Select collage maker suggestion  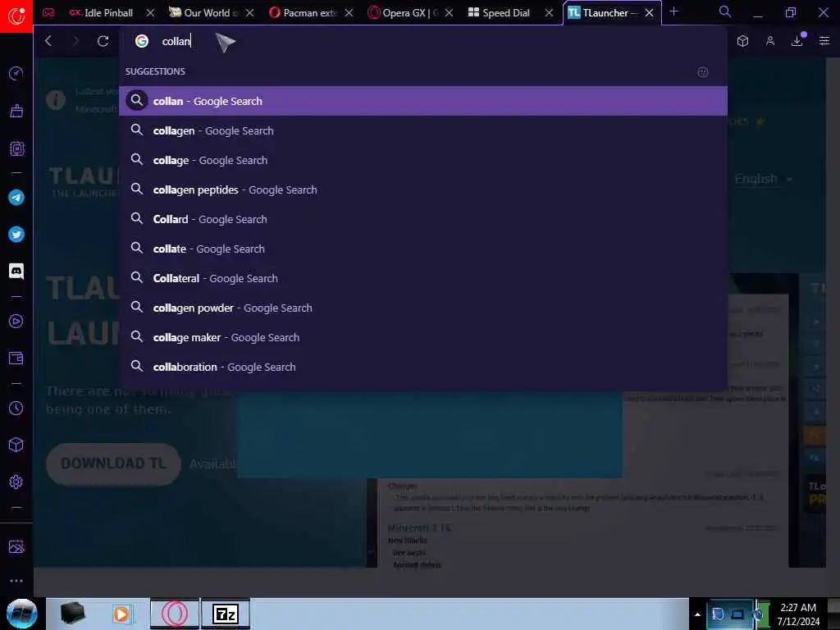tap(422, 337)
